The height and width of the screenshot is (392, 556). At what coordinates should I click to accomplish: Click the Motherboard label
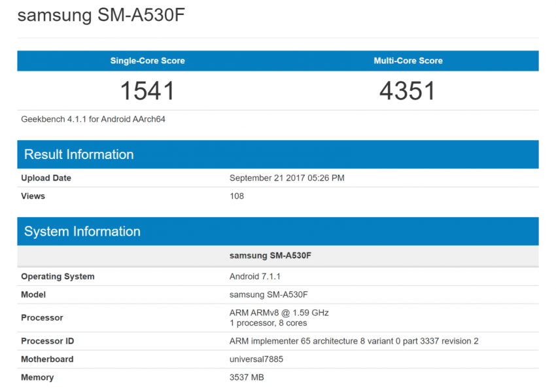click(47, 359)
